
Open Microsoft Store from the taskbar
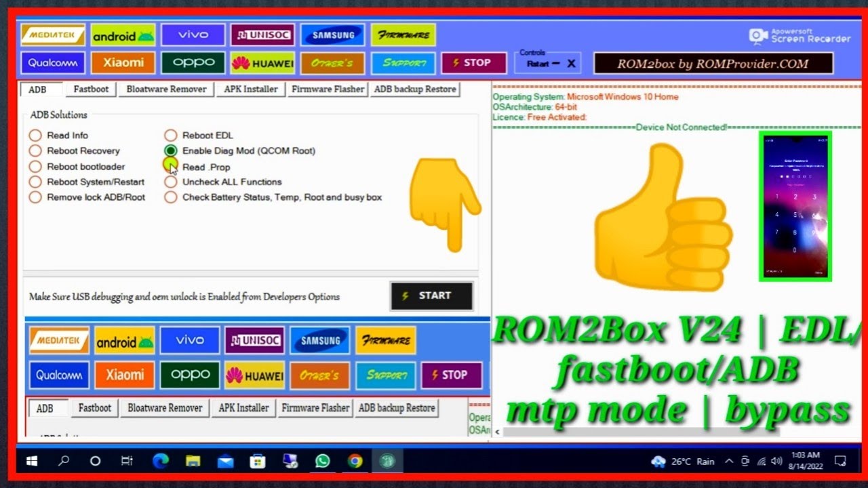pyautogui.click(x=258, y=461)
